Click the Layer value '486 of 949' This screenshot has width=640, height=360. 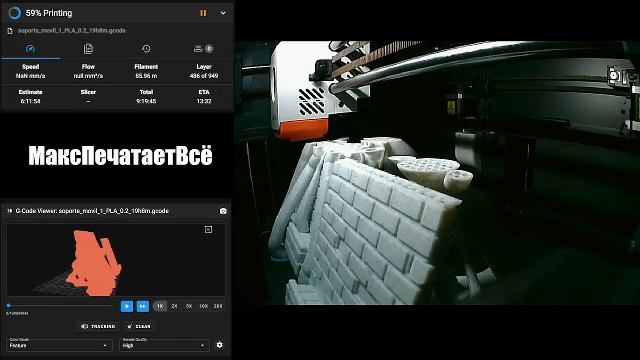(x=204, y=76)
